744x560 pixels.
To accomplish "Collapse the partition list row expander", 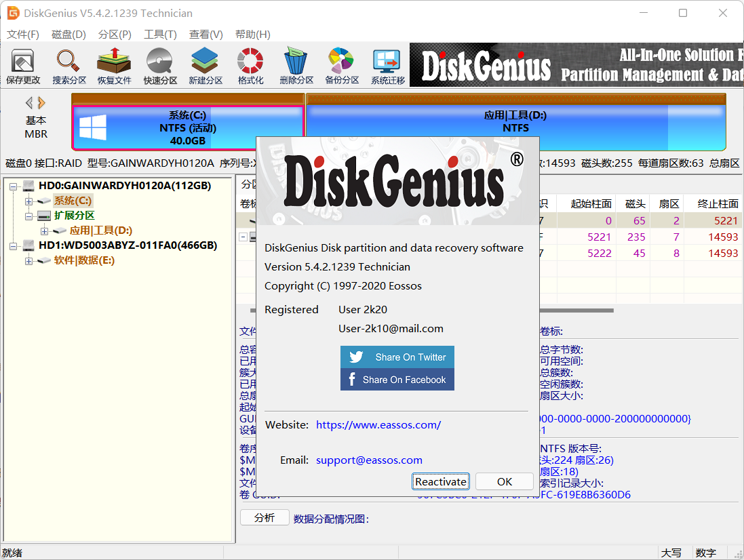I will pyautogui.click(x=243, y=237).
